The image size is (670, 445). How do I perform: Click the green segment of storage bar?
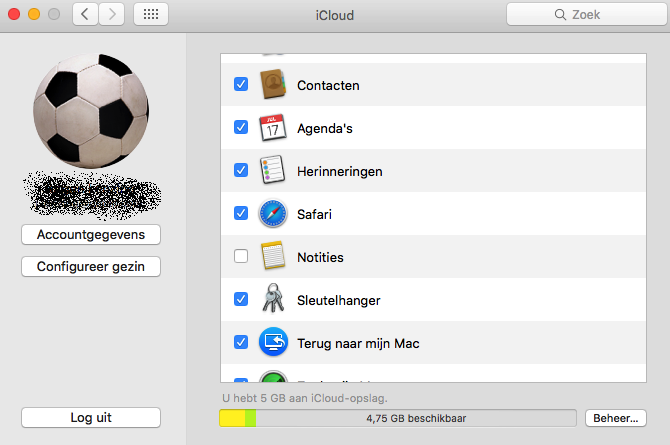250,418
